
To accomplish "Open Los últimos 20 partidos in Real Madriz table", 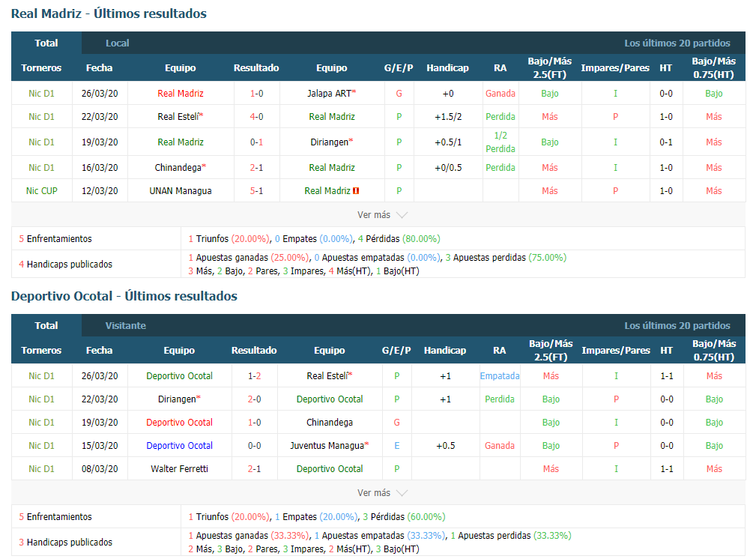I will point(677,43).
